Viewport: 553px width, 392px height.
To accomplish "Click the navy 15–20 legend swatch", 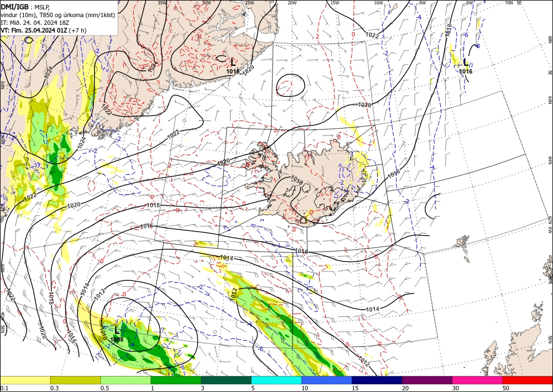I will (x=377, y=380).
